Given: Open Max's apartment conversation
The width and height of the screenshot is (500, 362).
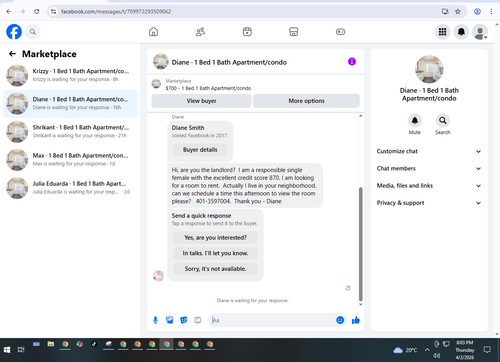Looking at the screenshot, I should click(70, 160).
